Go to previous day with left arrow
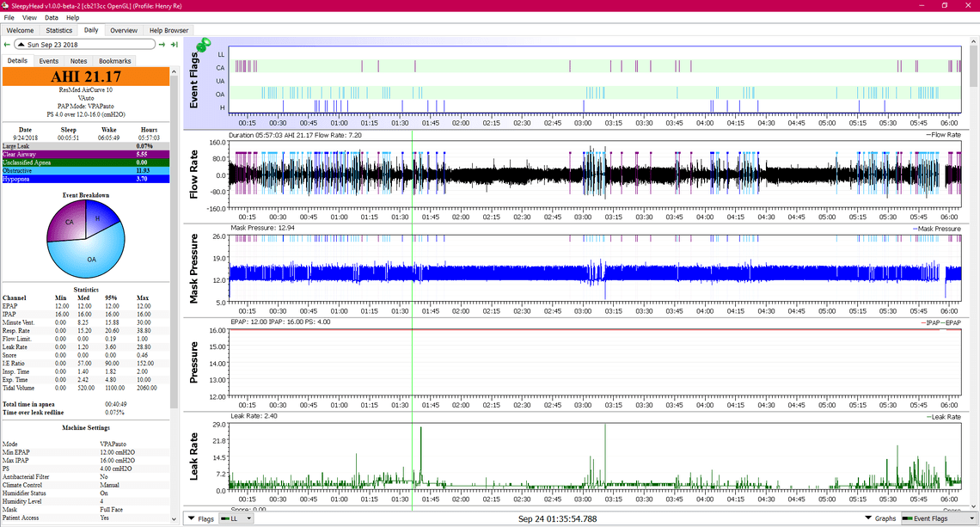This screenshot has width=980, height=527. pos(7,45)
